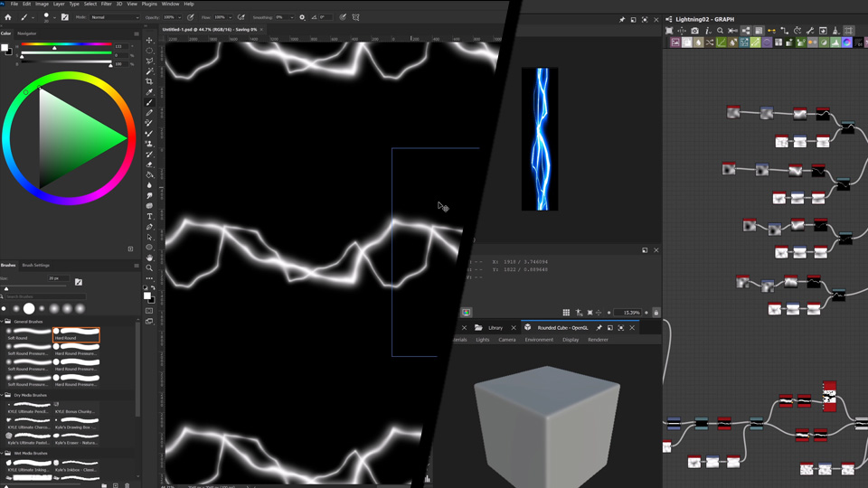Open the Filter menu
The height and width of the screenshot is (488, 868).
click(106, 4)
